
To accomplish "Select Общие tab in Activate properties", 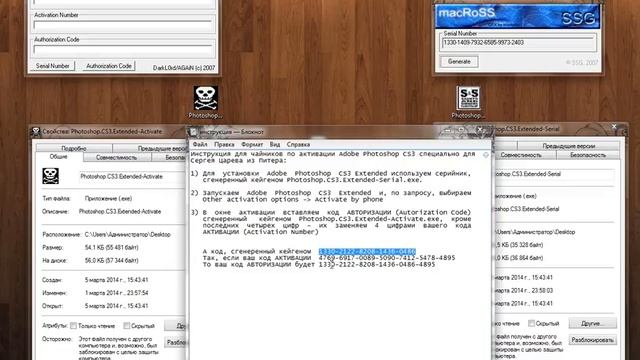I will click(59, 157).
